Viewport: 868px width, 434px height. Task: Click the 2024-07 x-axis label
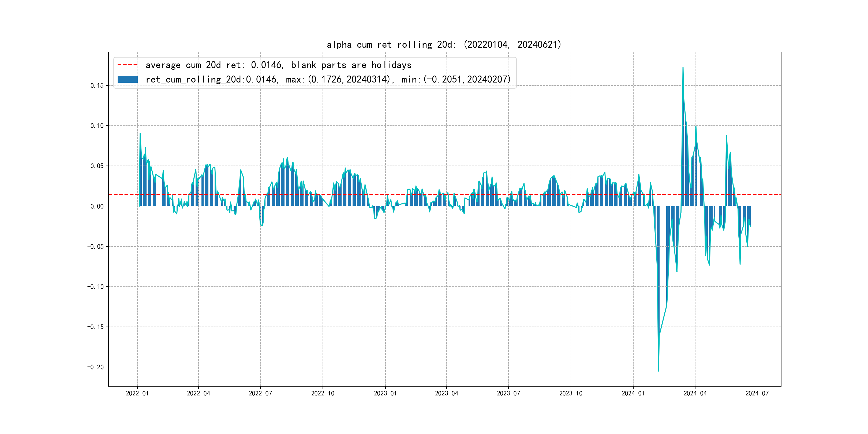[x=757, y=393]
